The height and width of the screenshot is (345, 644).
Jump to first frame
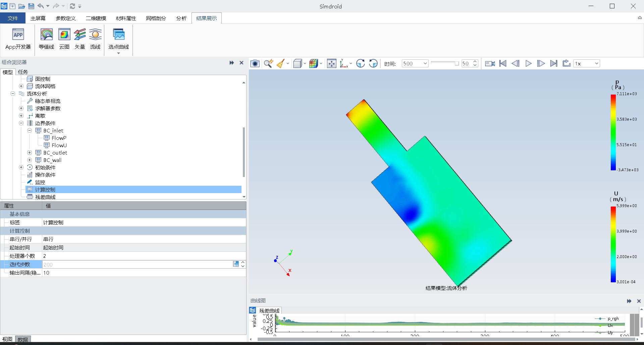tap(503, 63)
